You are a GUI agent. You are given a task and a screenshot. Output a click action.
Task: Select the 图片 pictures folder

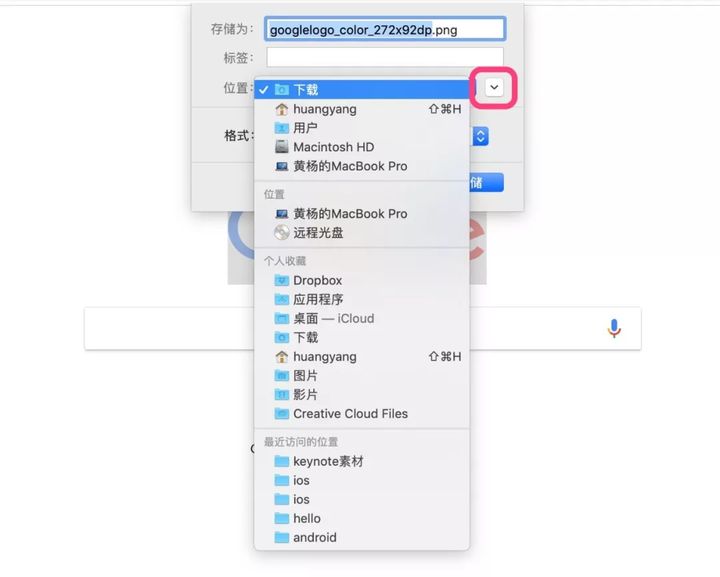pos(362,375)
